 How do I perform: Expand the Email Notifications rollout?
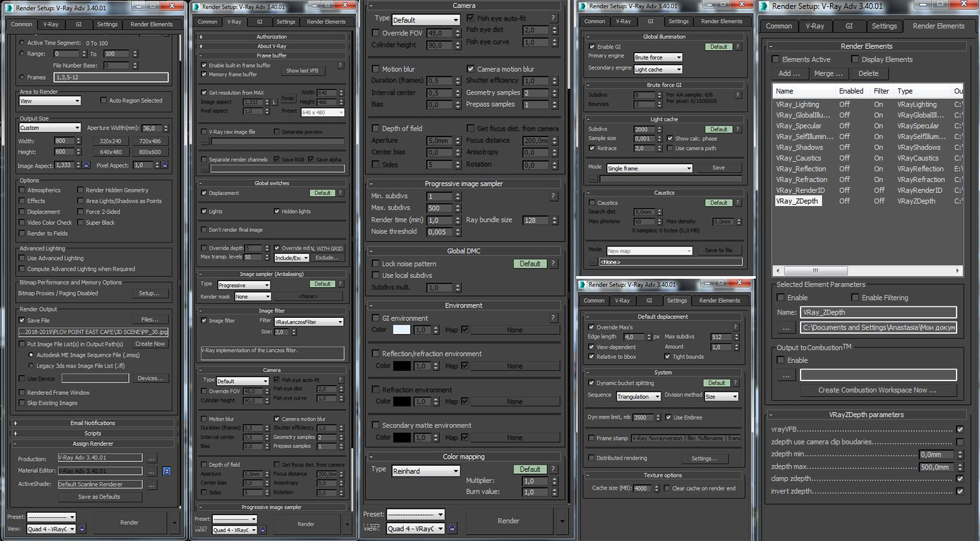click(93, 423)
